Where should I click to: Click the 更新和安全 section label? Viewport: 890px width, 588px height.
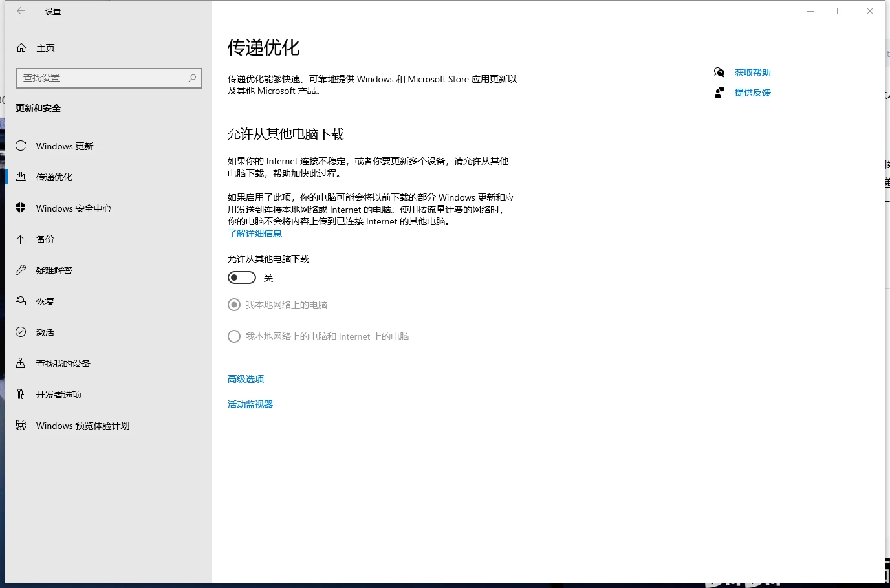coord(38,108)
